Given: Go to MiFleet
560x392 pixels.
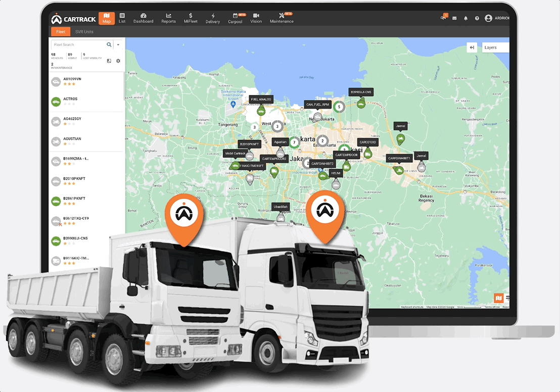Looking at the screenshot, I should click(191, 18).
